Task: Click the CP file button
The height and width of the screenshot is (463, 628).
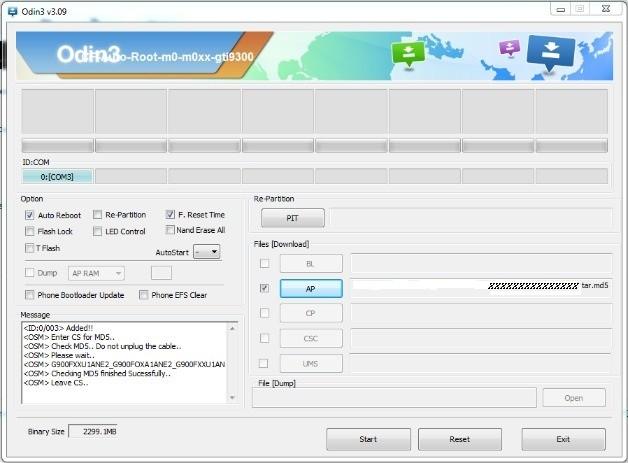Action: pos(311,313)
